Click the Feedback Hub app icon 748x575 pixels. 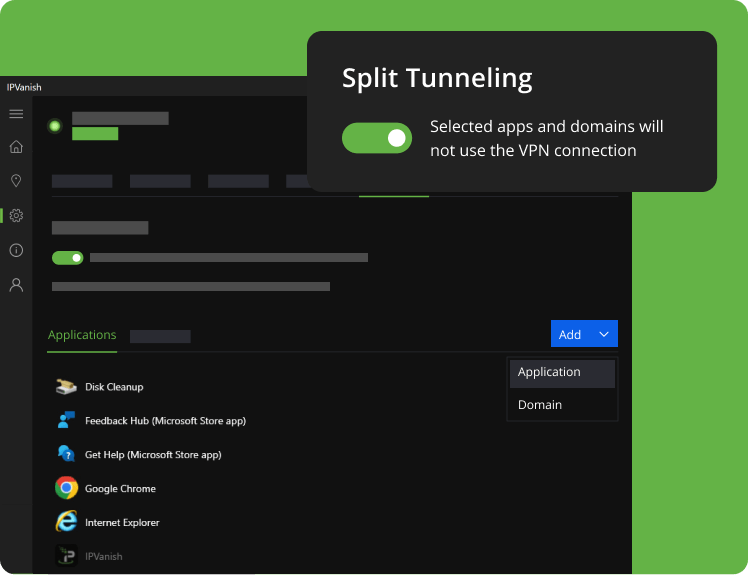[66, 421]
